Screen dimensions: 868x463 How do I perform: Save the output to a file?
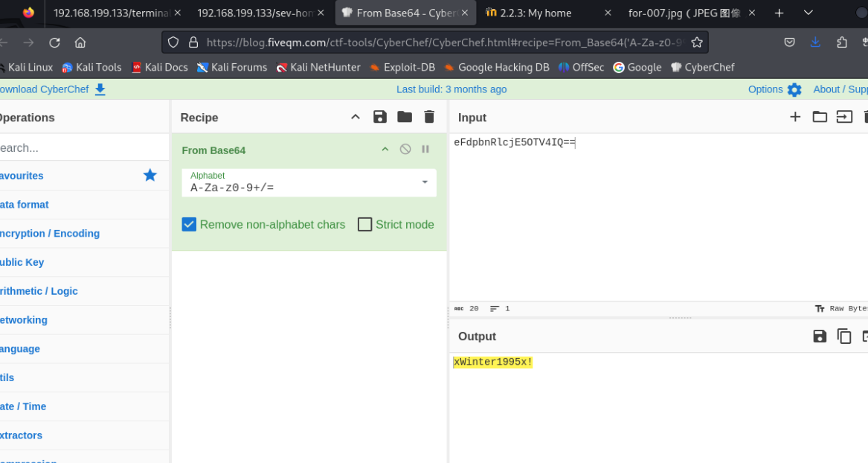820,336
